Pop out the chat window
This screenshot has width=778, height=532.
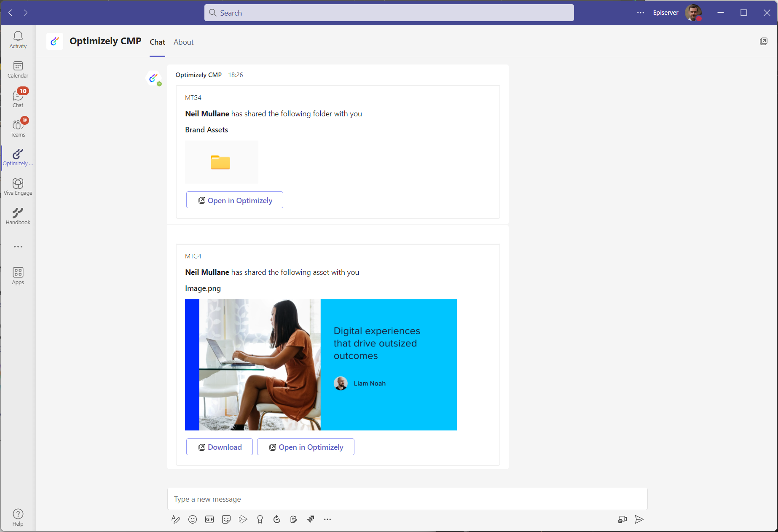pos(763,41)
